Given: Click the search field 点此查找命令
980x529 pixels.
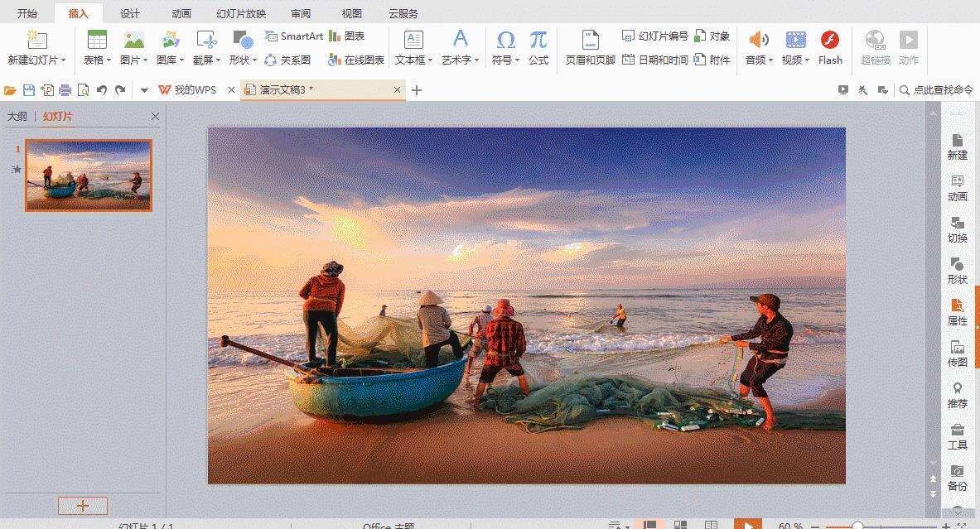Looking at the screenshot, I should click(x=936, y=89).
